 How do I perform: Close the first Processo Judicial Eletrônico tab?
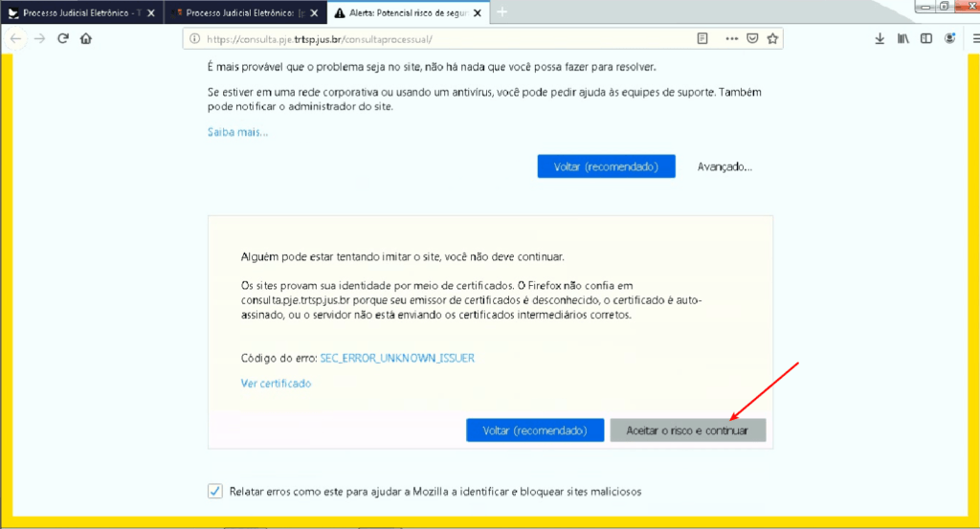click(x=150, y=12)
